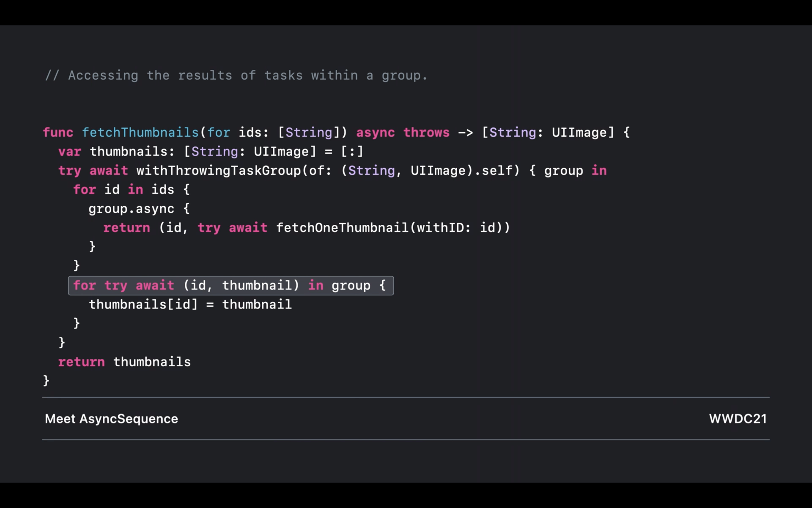Image resolution: width=812 pixels, height=508 pixels.
Task: Click the function name "fetchThumbnails"
Action: (x=141, y=132)
